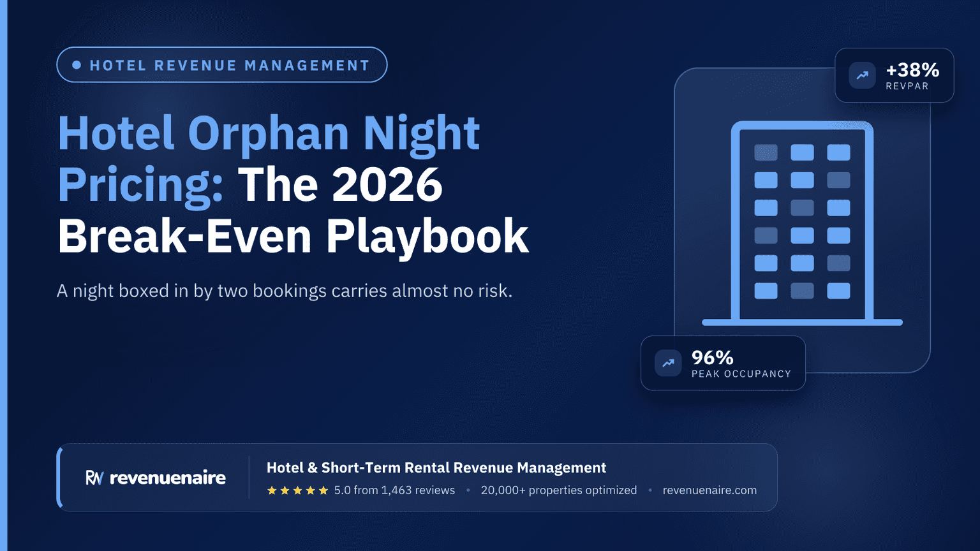Click the trend arrow icon beside +38% RevPAR
The image size is (980, 551).
click(862, 75)
